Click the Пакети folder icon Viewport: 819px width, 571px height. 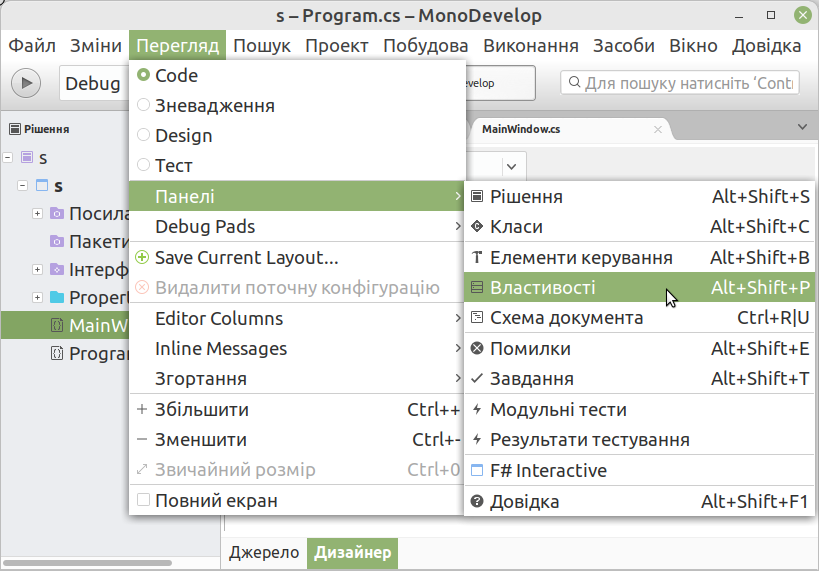56,241
